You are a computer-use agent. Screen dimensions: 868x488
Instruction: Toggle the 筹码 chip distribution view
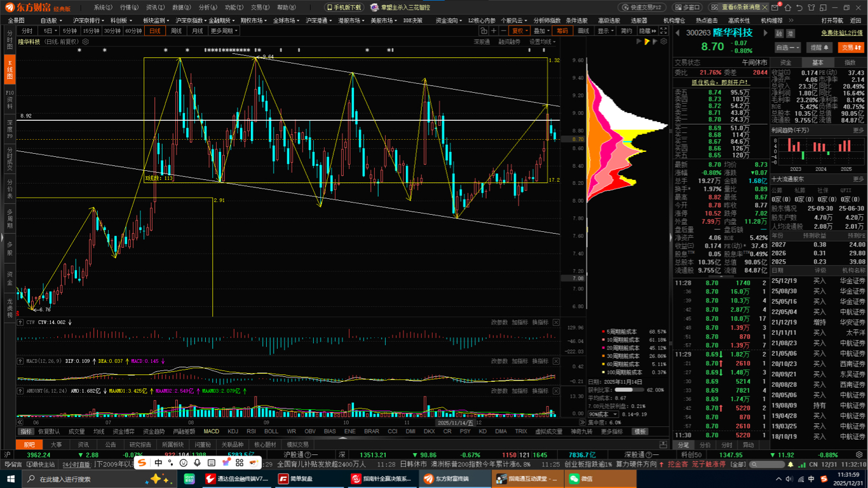tap(562, 30)
